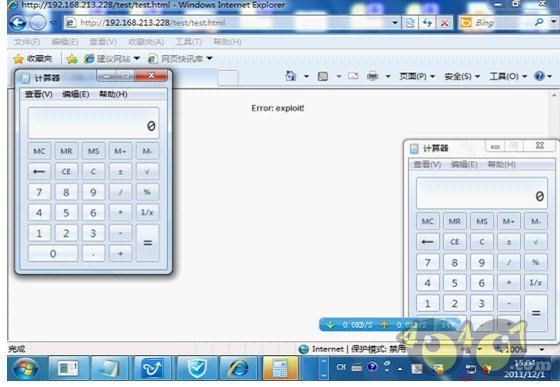The width and height of the screenshot is (560, 387).
Task: Click the red stop loading icon
Action: coord(444,23)
